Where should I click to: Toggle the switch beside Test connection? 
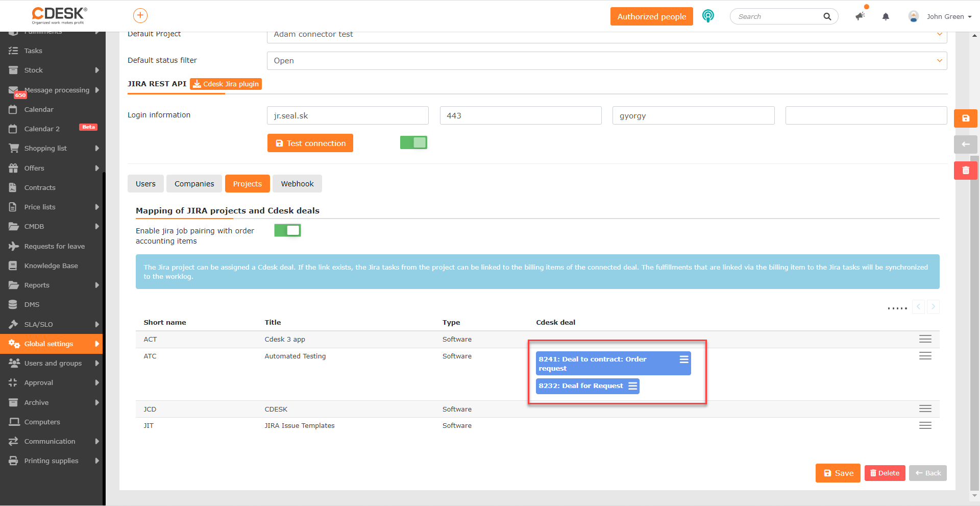pyautogui.click(x=413, y=142)
